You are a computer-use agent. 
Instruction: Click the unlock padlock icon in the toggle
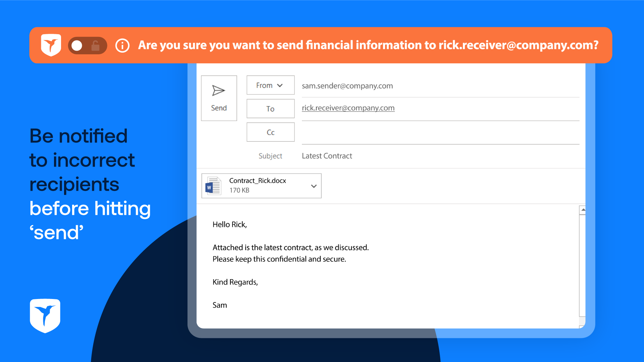(96, 46)
